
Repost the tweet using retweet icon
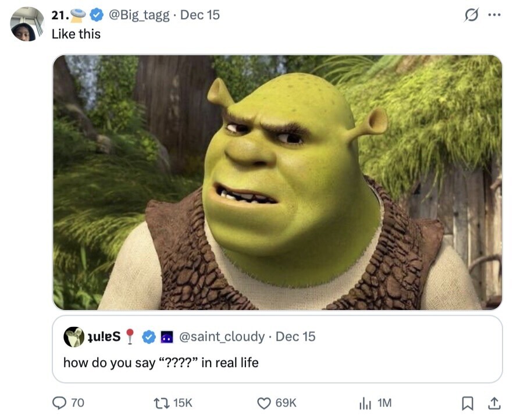161,403
